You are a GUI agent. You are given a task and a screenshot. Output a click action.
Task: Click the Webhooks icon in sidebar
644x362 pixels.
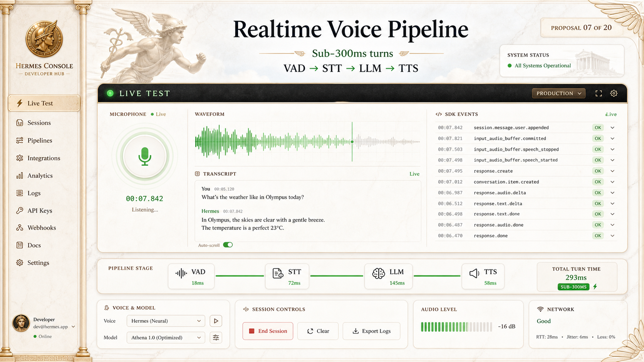(20, 228)
